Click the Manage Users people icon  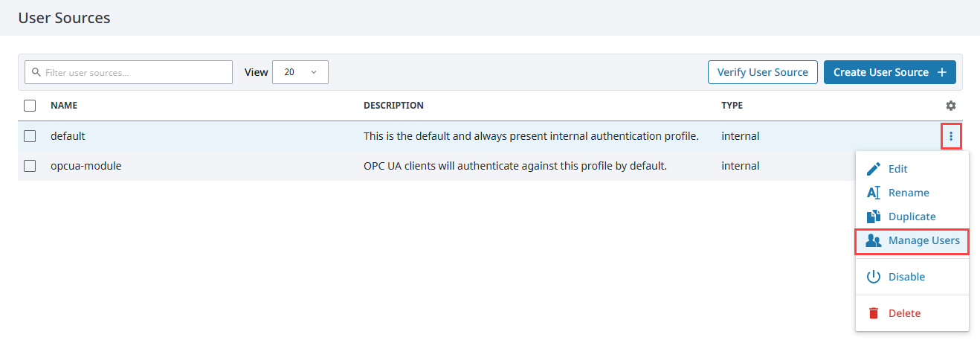[x=874, y=240]
